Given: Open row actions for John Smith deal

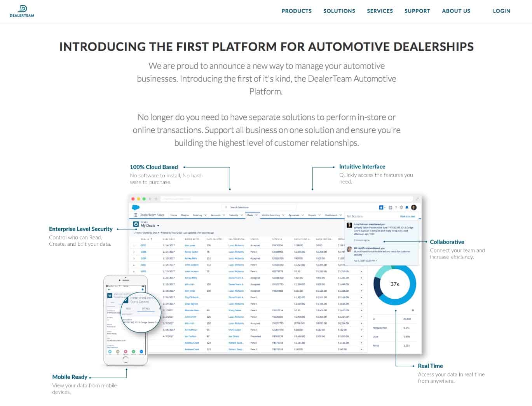Looking at the screenshot, I should tap(361, 317).
